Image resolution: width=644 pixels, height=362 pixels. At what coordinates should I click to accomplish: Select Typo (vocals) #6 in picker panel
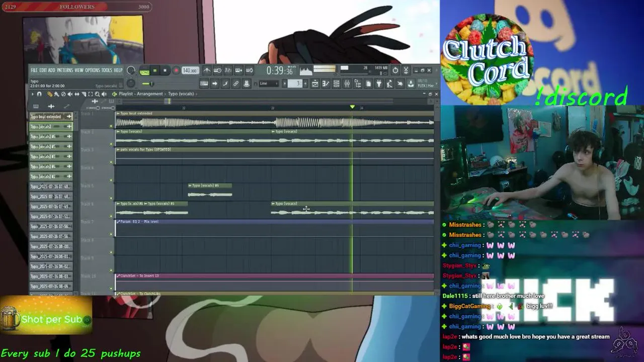(x=51, y=137)
